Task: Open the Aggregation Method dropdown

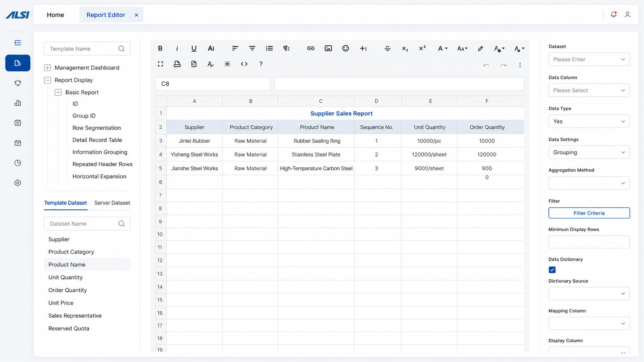Action: click(589, 183)
